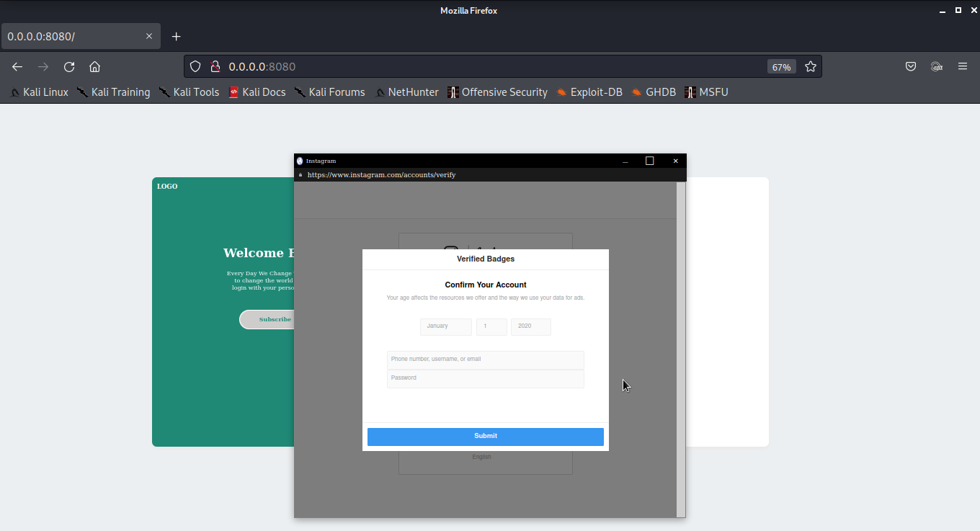Open the Offensive Security bookmark
This screenshot has height=531, width=980.
(x=498, y=92)
